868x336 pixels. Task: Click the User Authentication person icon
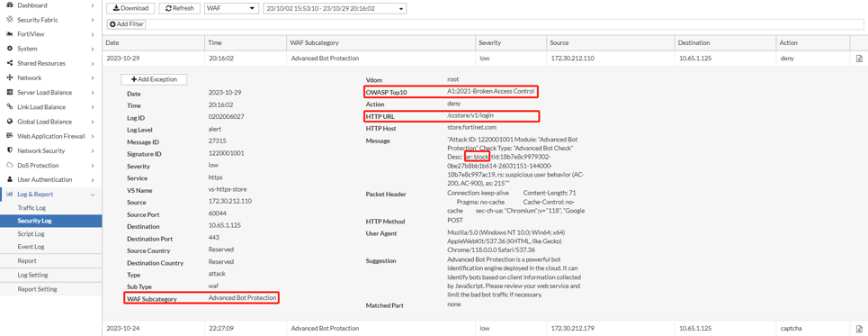pyautogui.click(x=9, y=179)
